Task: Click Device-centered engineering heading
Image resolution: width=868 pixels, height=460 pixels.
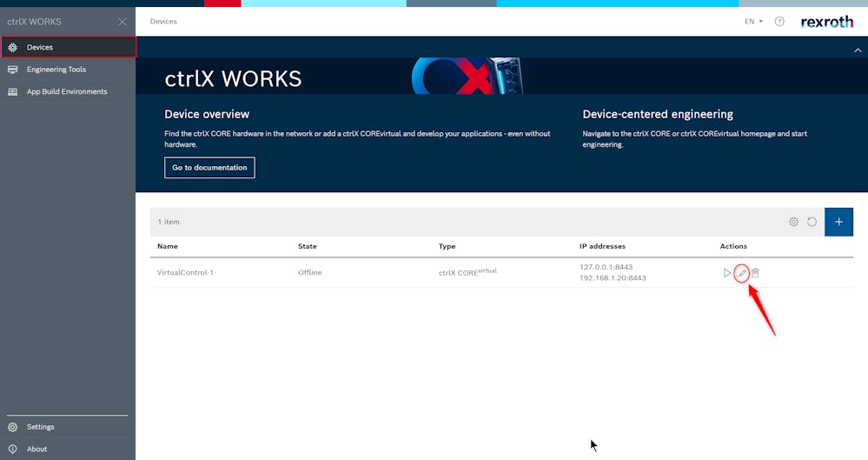Action: point(658,114)
